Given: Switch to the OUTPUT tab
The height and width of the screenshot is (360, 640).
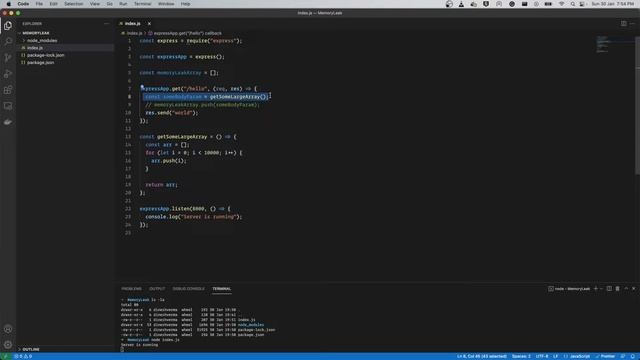Looking at the screenshot, I should [157, 289].
